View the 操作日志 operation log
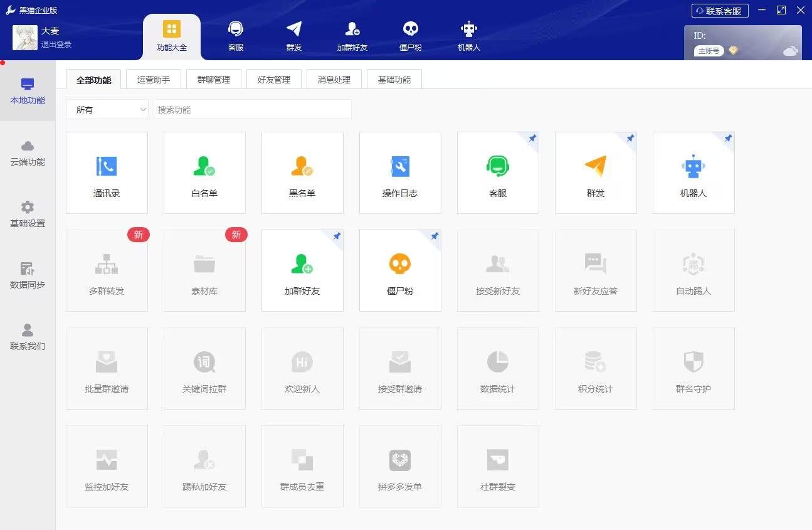The height and width of the screenshot is (530, 812). [x=400, y=172]
